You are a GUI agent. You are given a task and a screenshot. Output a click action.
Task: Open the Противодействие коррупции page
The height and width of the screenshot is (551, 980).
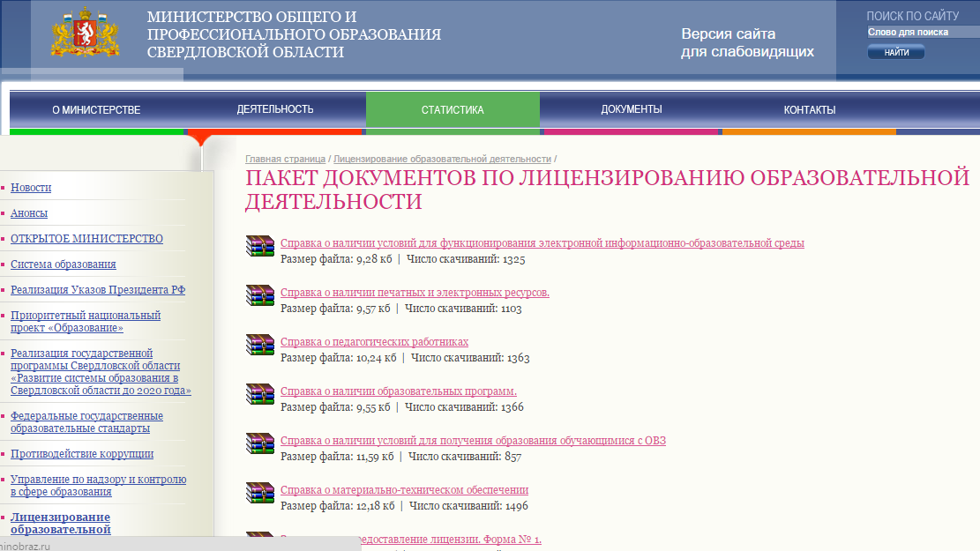(85, 454)
